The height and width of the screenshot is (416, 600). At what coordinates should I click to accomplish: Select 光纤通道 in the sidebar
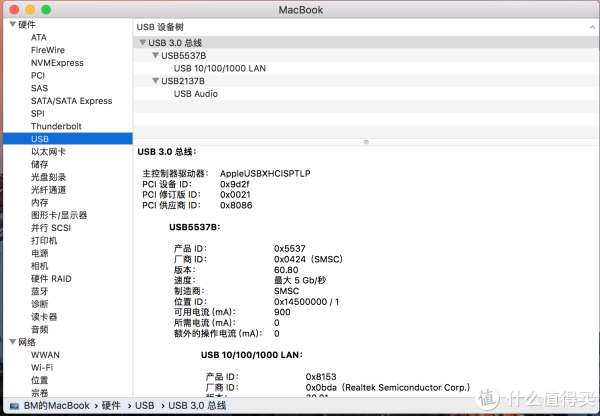coord(48,189)
